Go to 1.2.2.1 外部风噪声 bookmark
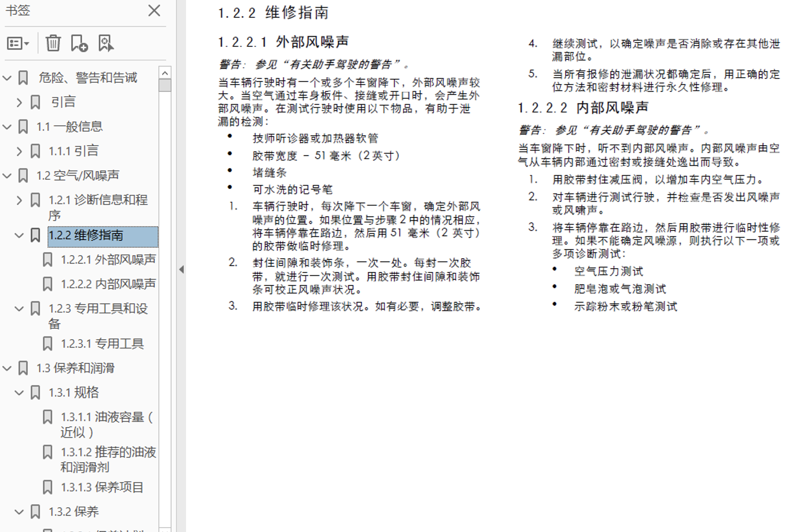804x532 pixels. point(108,260)
